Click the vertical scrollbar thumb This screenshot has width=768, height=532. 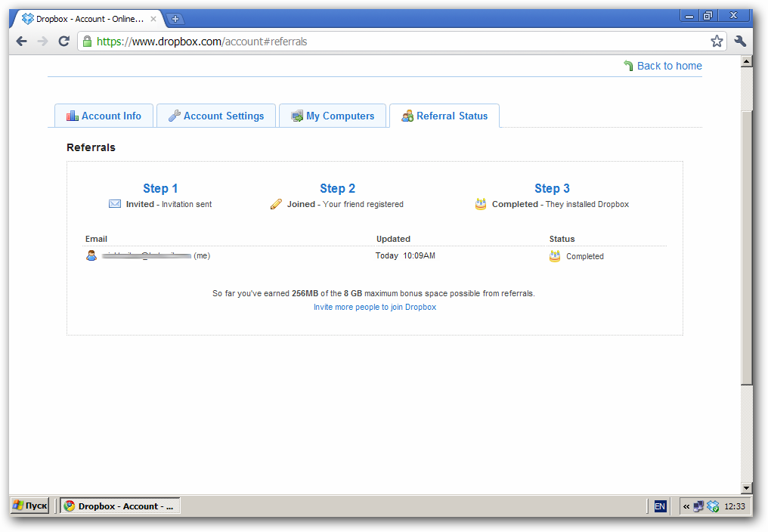click(746, 247)
